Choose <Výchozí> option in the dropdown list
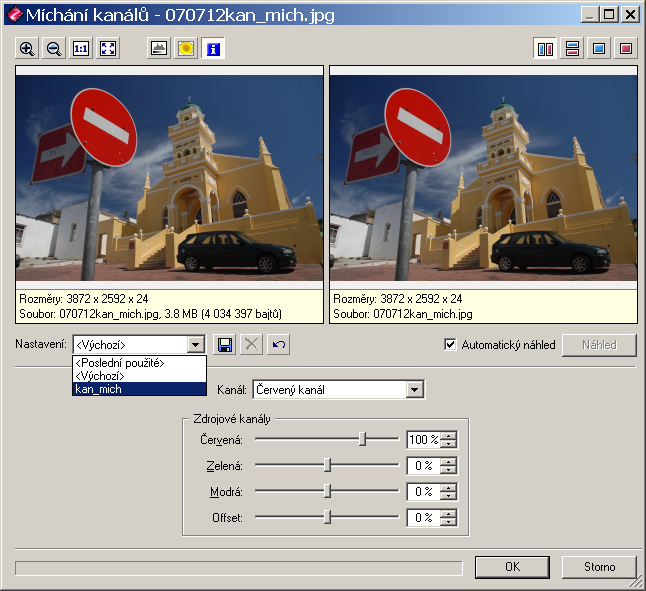This screenshot has width=646, height=591. pos(139,376)
